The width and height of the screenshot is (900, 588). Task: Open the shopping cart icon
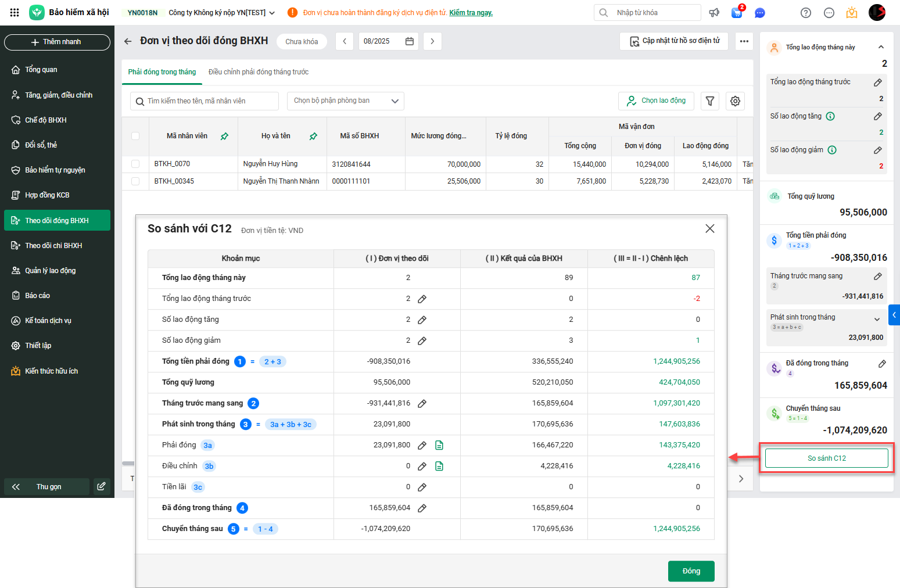(737, 13)
